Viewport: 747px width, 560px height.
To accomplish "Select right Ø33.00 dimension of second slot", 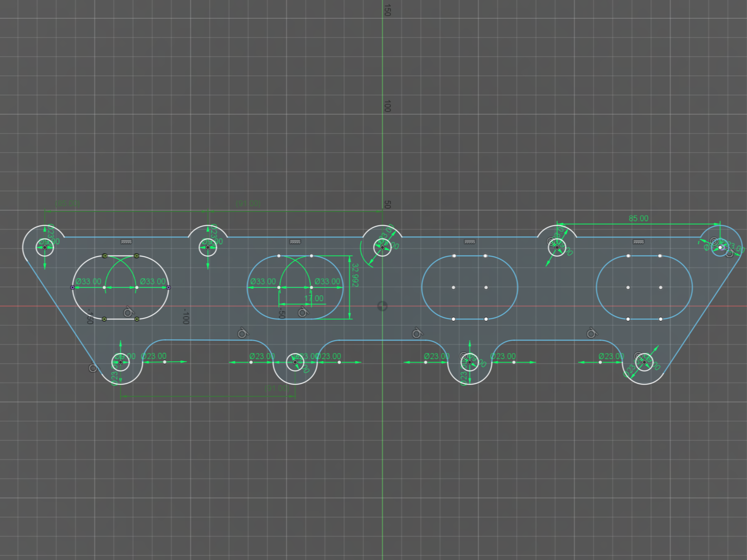I will click(327, 281).
